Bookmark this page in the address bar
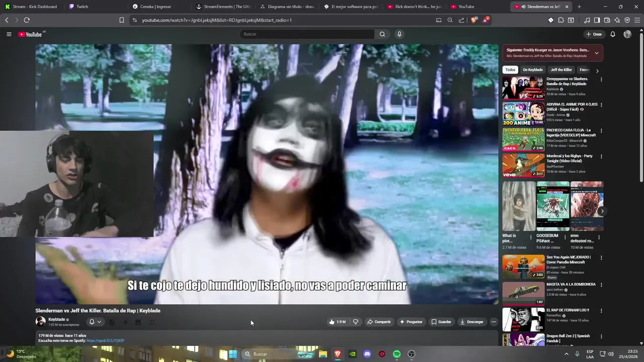This screenshot has width=644, height=362. point(122,20)
